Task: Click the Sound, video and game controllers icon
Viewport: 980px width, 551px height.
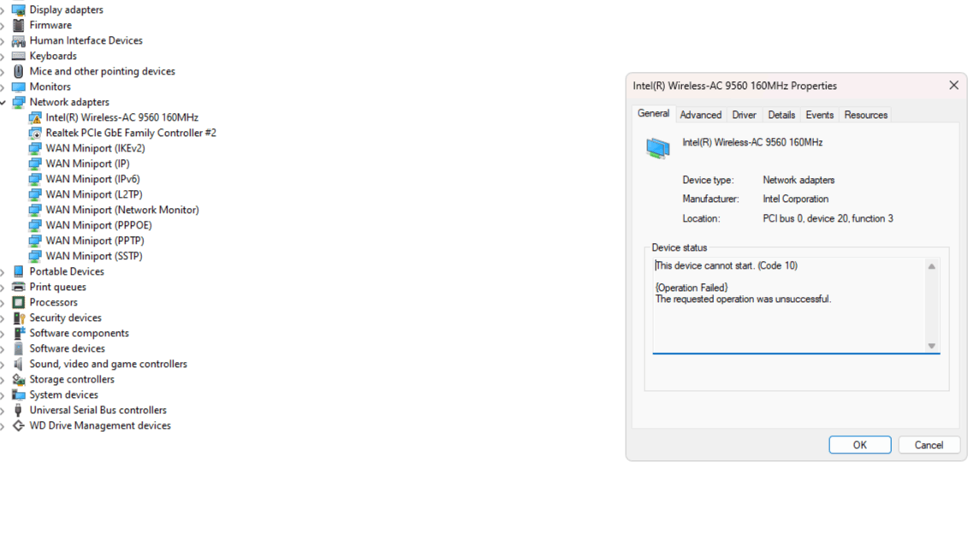Action: tap(19, 364)
